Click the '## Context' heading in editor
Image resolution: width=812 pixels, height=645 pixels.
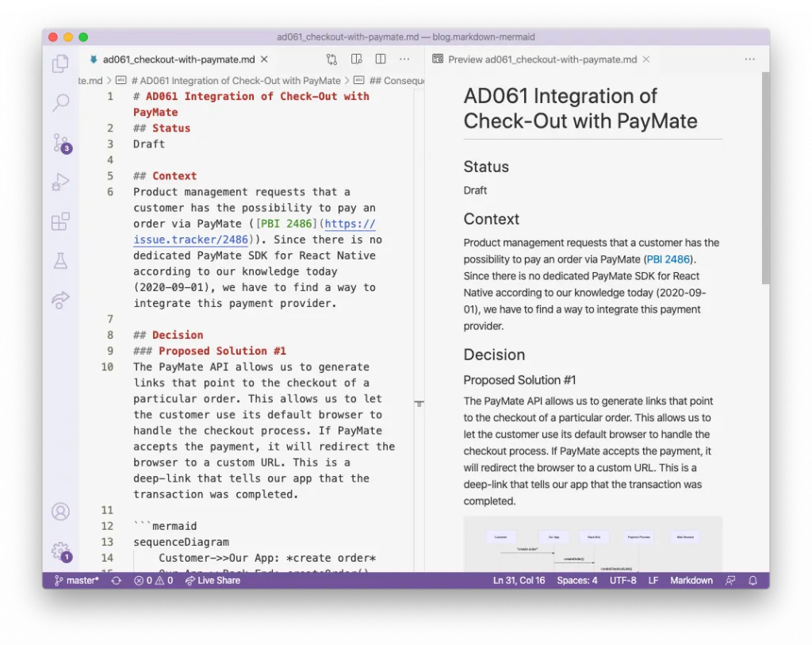click(165, 176)
